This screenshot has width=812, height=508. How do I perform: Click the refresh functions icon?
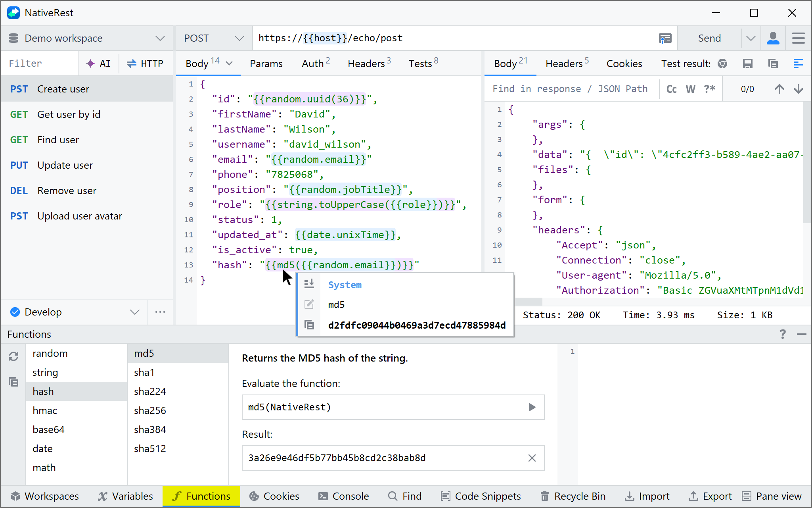pyautogui.click(x=13, y=356)
